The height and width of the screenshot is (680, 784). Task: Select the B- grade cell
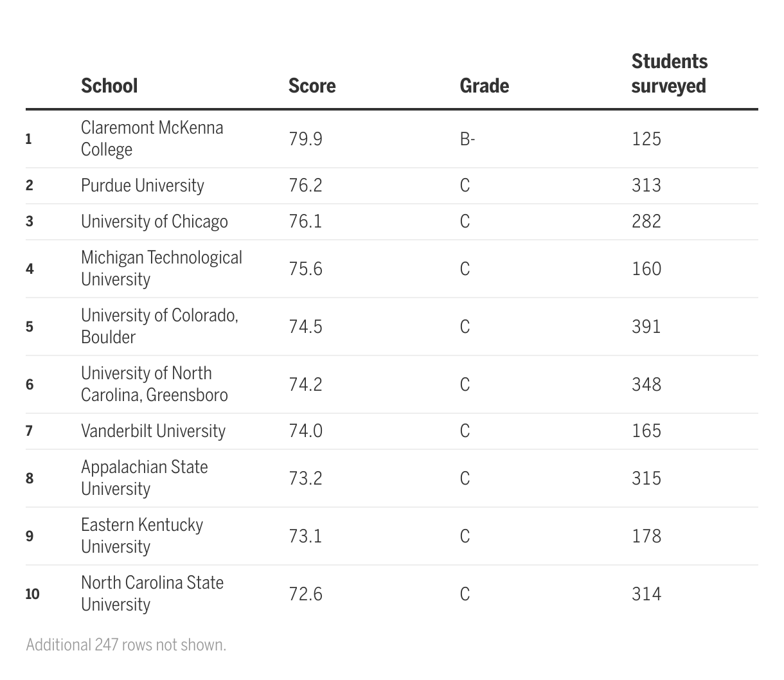[467, 139]
